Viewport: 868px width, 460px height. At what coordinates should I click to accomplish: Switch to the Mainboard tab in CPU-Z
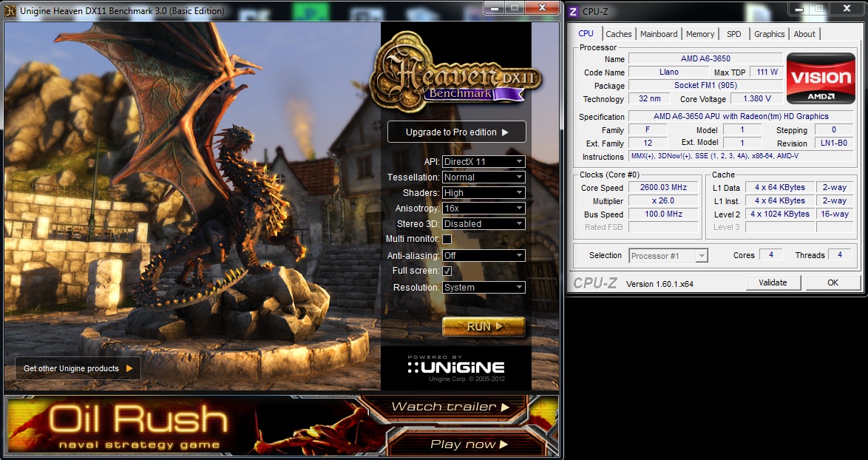(659, 34)
